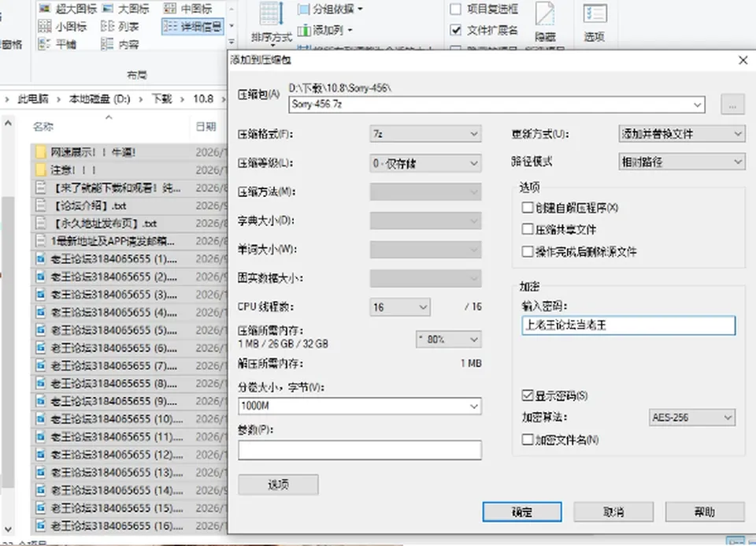Image resolution: width=756 pixels, height=546 pixels.
Task: Open the 添加列 menu
Action: (325, 31)
